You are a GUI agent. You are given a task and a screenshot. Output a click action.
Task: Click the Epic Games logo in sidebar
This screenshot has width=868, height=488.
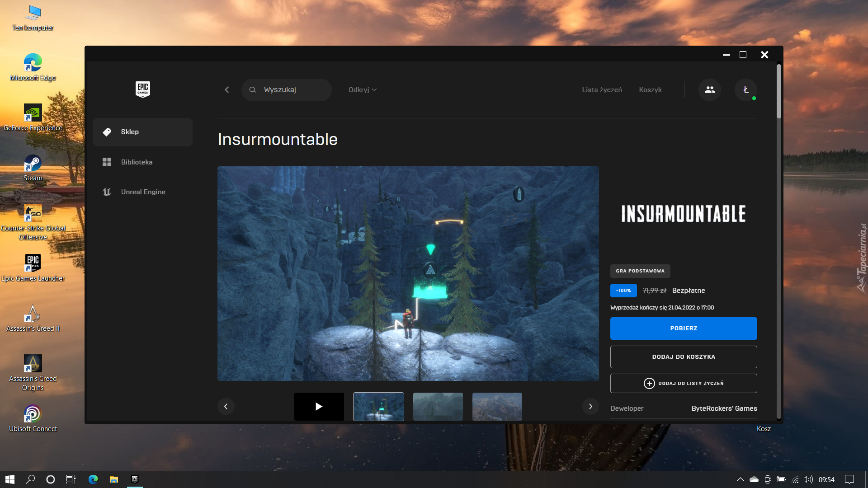(142, 89)
